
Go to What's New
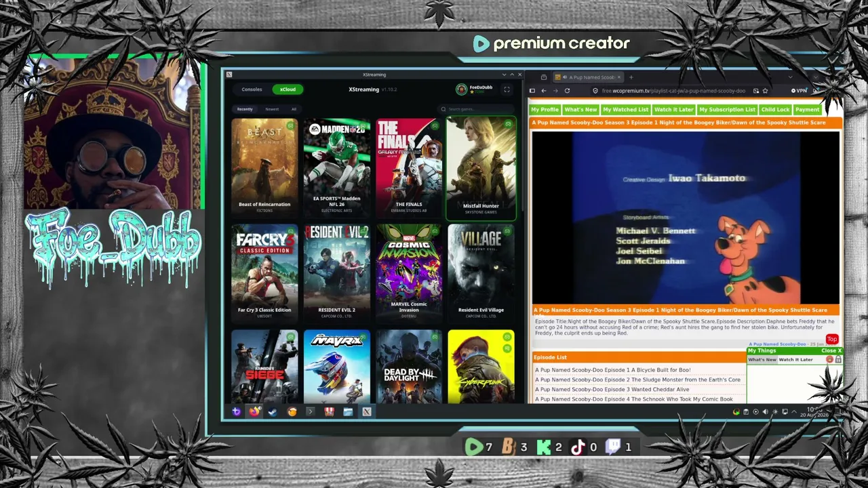(x=580, y=110)
